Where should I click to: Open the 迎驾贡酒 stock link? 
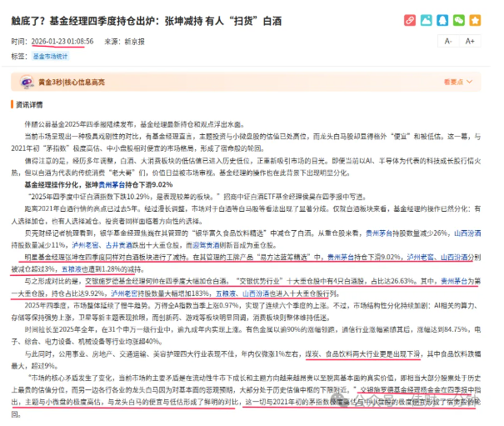pyautogui.click(x=206, y=245)
